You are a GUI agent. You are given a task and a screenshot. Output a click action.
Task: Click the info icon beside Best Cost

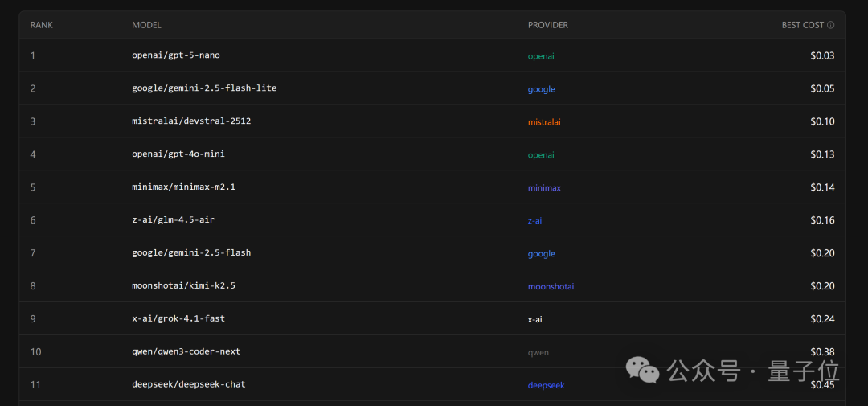coord(830,25)
